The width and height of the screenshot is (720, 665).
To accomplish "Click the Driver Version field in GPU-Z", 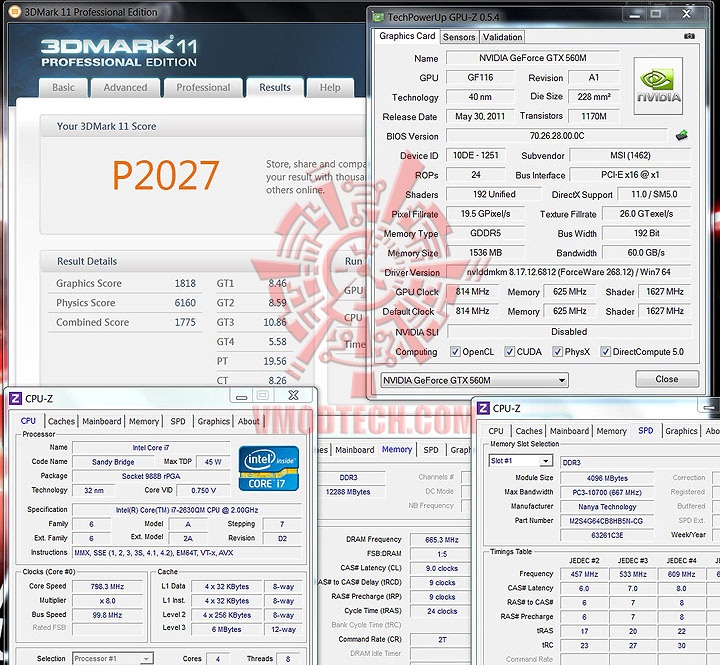I will click(x=568, y=272).
